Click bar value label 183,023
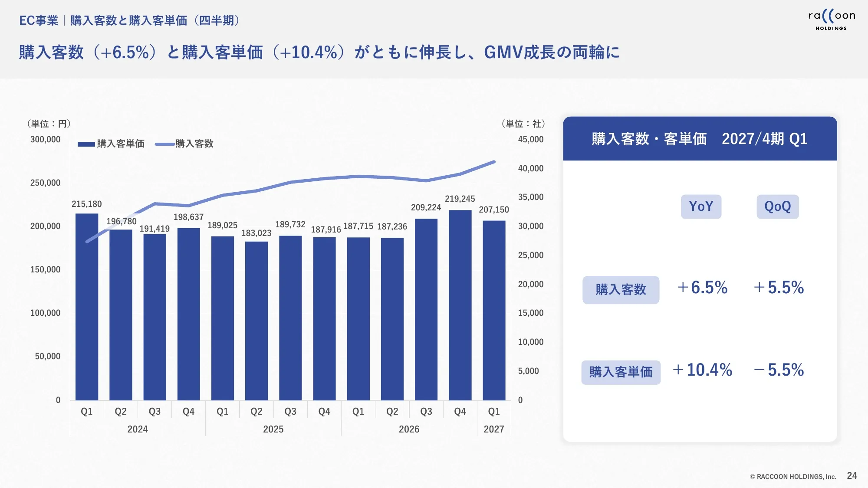868x488 pixels. coord(256,233)
